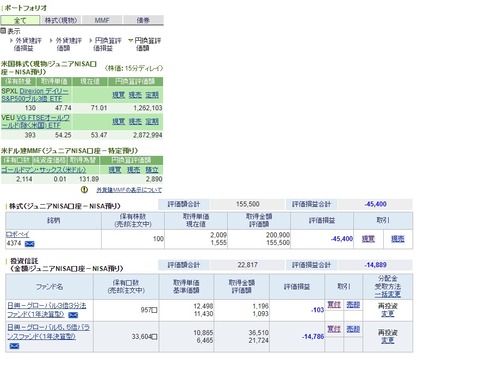Click 現売 for VEU ETF

point(135,122)
